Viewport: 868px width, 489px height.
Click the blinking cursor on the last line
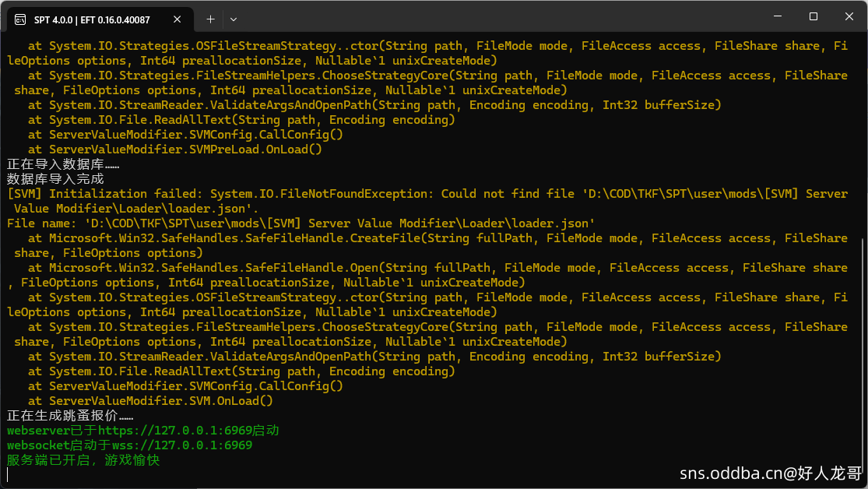click(x=8, y=474)
